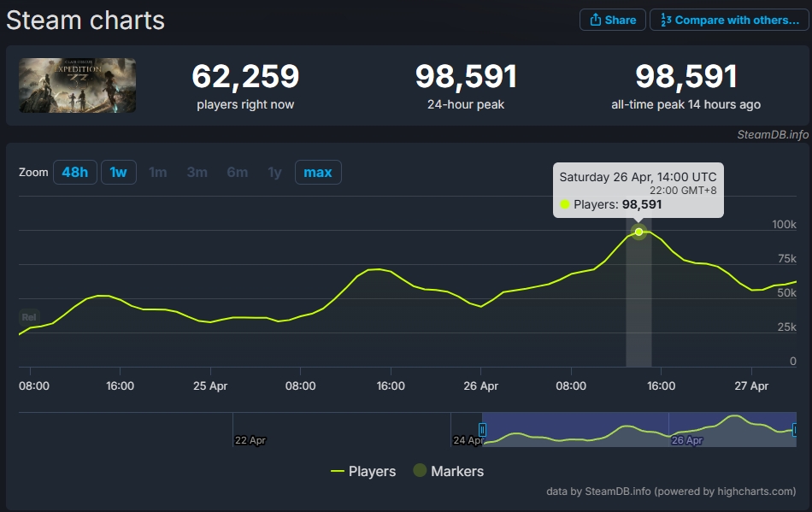
Task: Grab the right navigator range handle
Action: coord(794,430)
